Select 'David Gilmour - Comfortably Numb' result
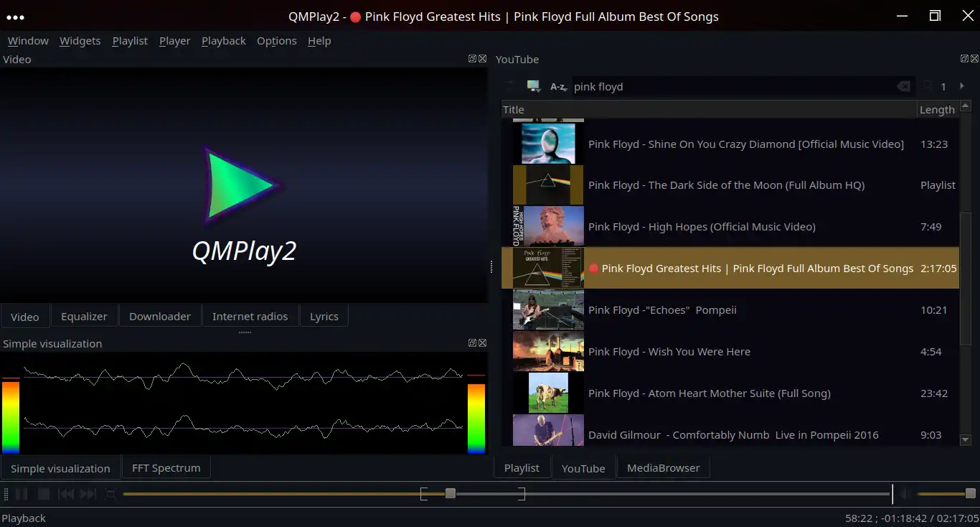980x527 pixels. (x=730, y=431)
